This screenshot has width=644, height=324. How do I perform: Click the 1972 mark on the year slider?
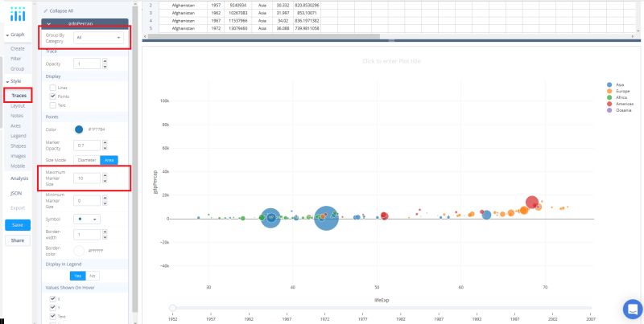pyautogui.click(x=325, y=318)
